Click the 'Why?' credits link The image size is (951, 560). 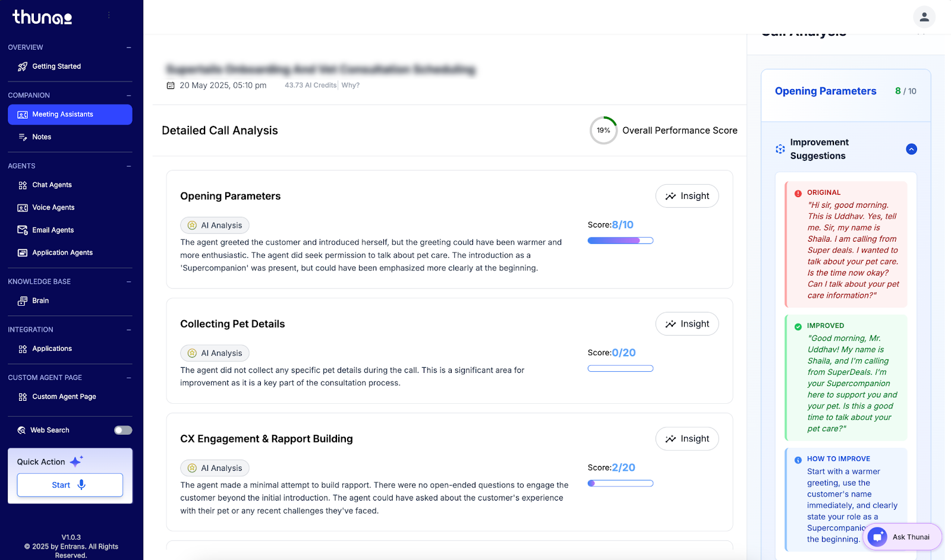(351, 86)
